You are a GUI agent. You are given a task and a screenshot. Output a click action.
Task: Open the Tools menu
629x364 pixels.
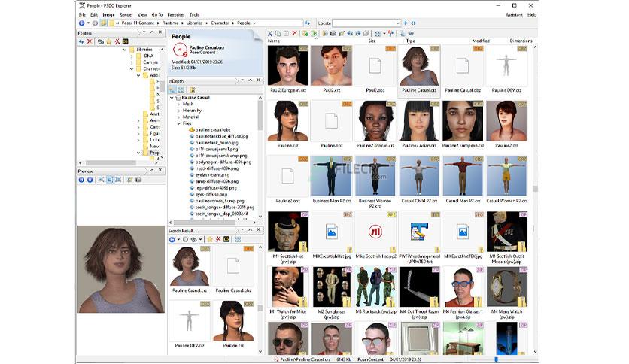click(x=194, y=15)
